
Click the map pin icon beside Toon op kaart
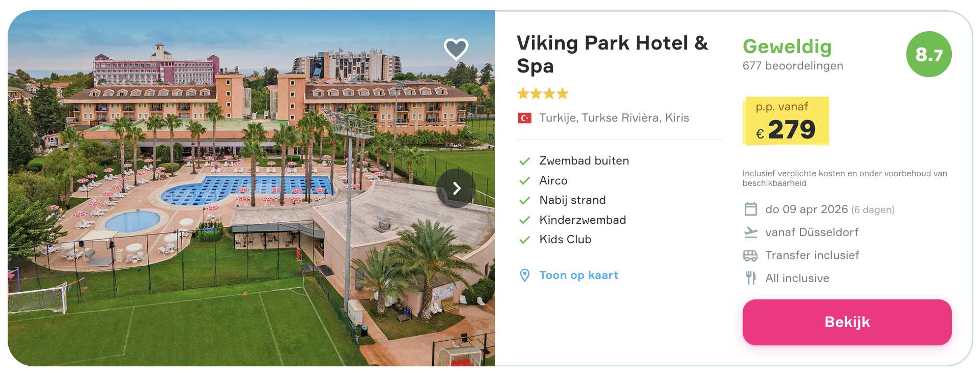524,275
